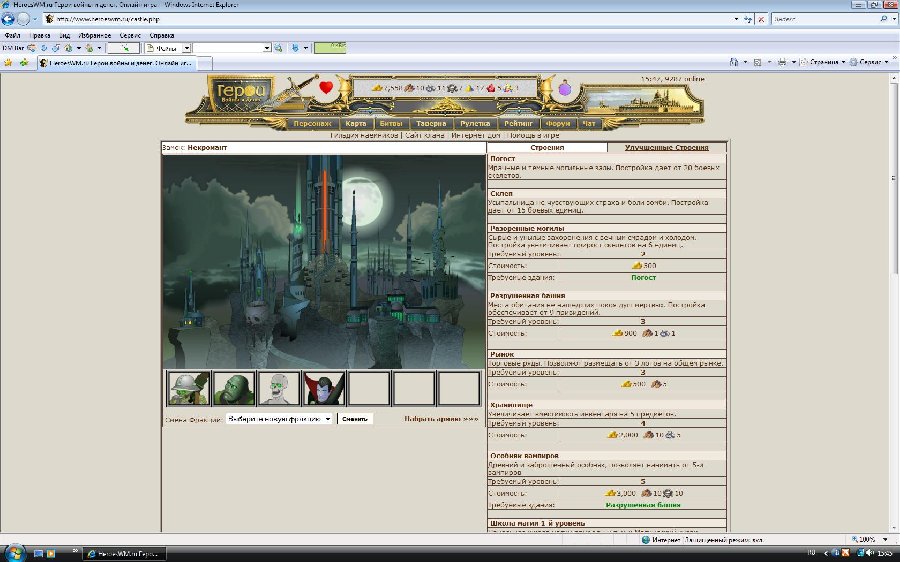Open the Правка menu
Image resolution: width=900 pixels, height=562 pixels.
pyautogui.click(x=40, y=36)
